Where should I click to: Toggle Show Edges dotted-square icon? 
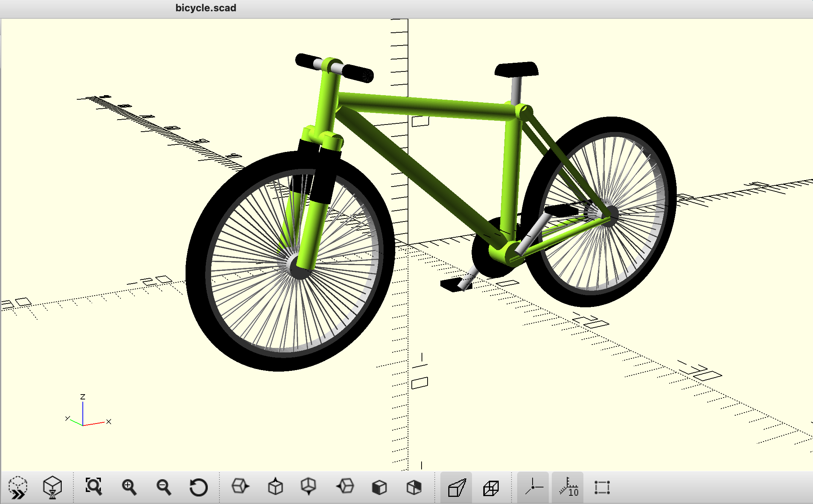pos(602,487)
